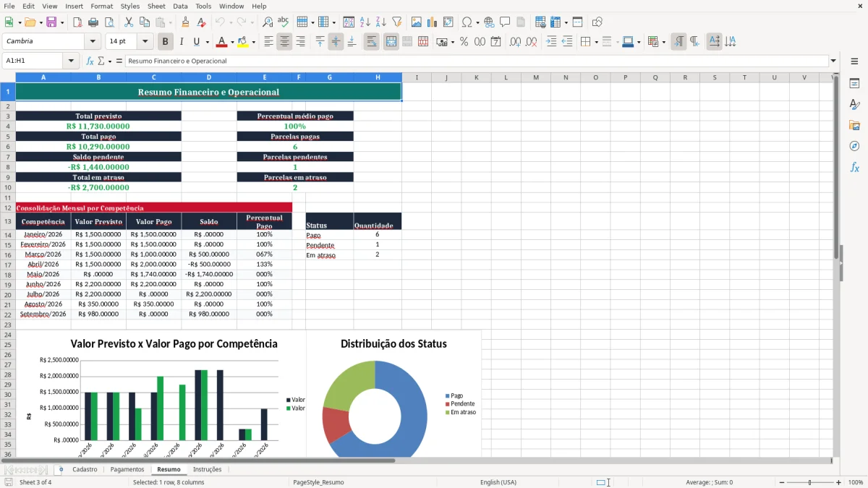Switch to the Cadastro sheet tab

click(85, 469)
